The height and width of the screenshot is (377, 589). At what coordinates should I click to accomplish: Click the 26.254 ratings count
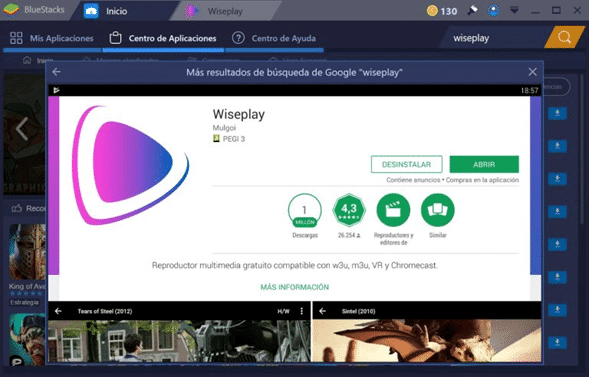click(x=349, y=235)
